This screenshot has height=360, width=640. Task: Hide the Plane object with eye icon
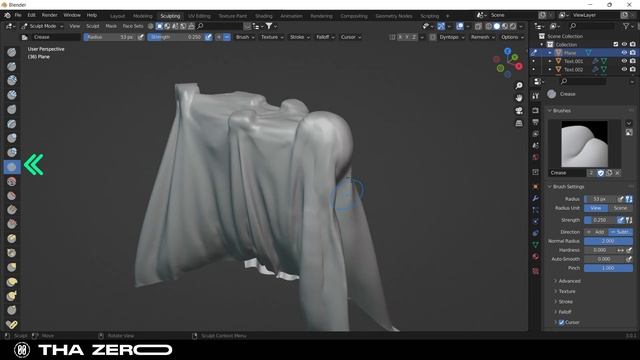[624, 53]
